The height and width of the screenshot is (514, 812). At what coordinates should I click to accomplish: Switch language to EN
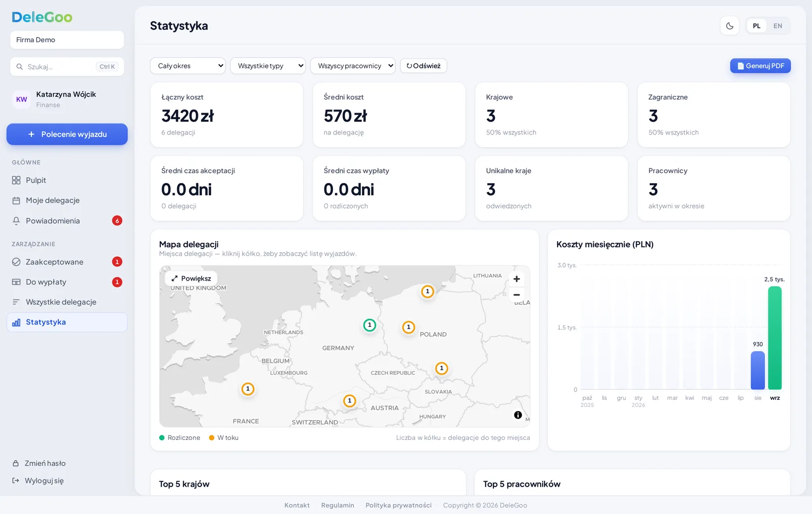(x=777, y=26)
